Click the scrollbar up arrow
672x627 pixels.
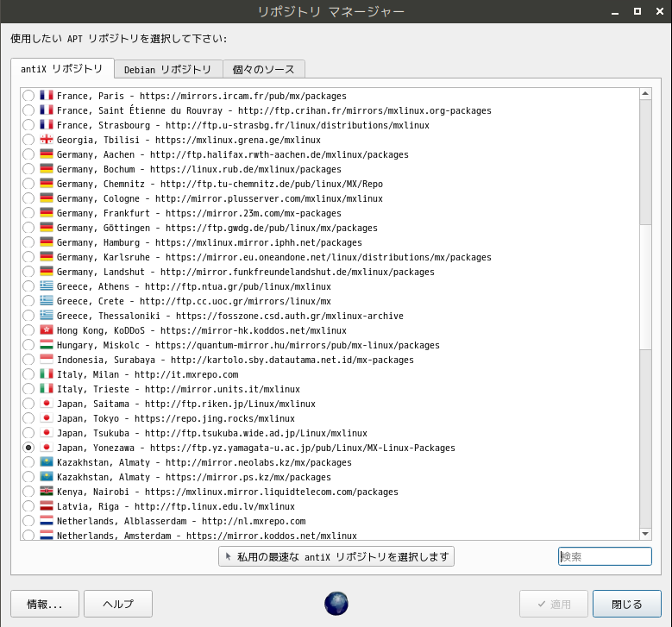pyautogui.click(x=645, y=94)
